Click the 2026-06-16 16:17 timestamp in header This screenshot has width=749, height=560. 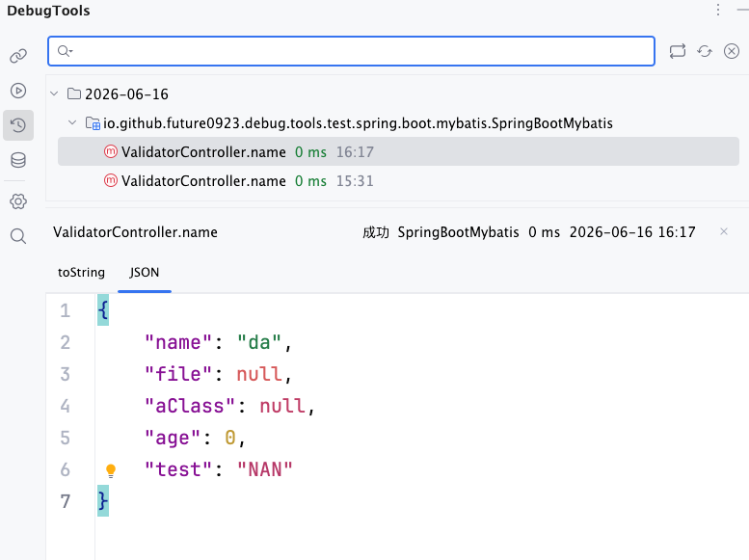[632, 232]
